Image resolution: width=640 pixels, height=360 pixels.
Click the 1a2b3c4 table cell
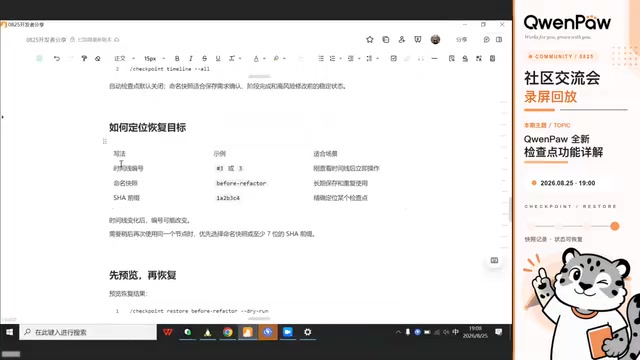point(228,198)
